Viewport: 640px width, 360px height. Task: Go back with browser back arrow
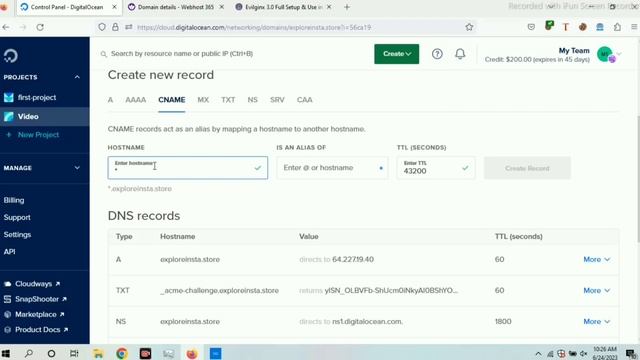(x=6, y=27)
